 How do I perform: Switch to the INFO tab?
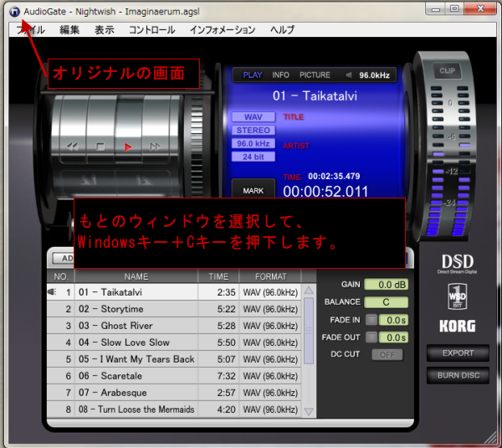[281, 75]
